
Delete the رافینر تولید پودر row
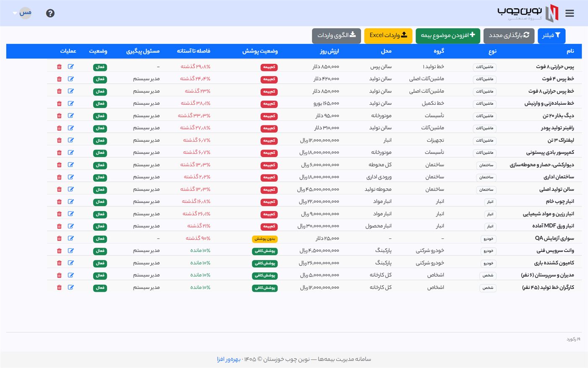[59, 128]
